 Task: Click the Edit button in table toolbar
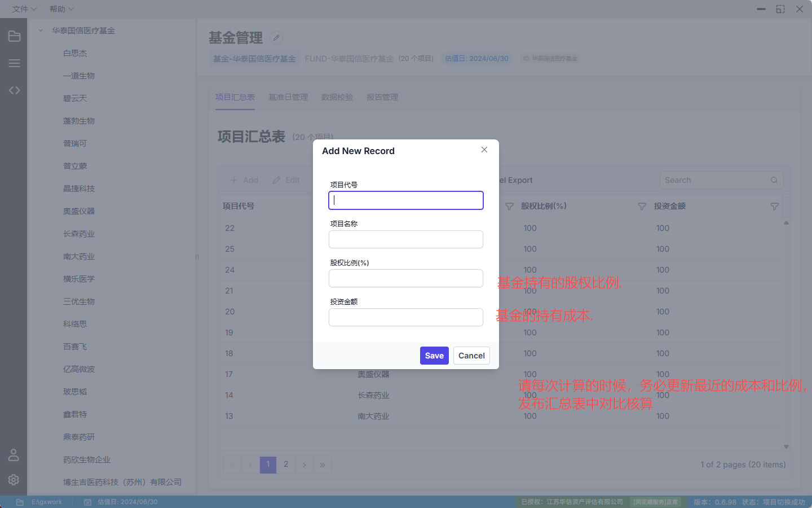coord(286,180)
